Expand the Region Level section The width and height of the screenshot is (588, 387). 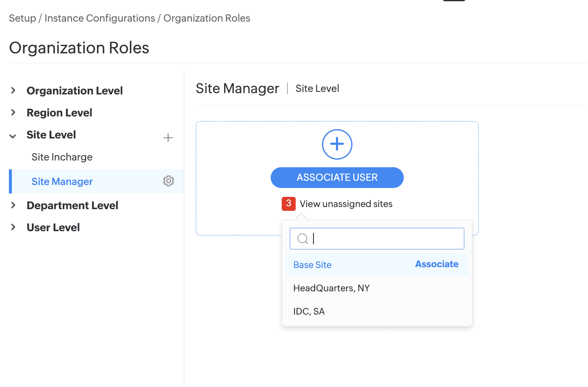(13, 113)
